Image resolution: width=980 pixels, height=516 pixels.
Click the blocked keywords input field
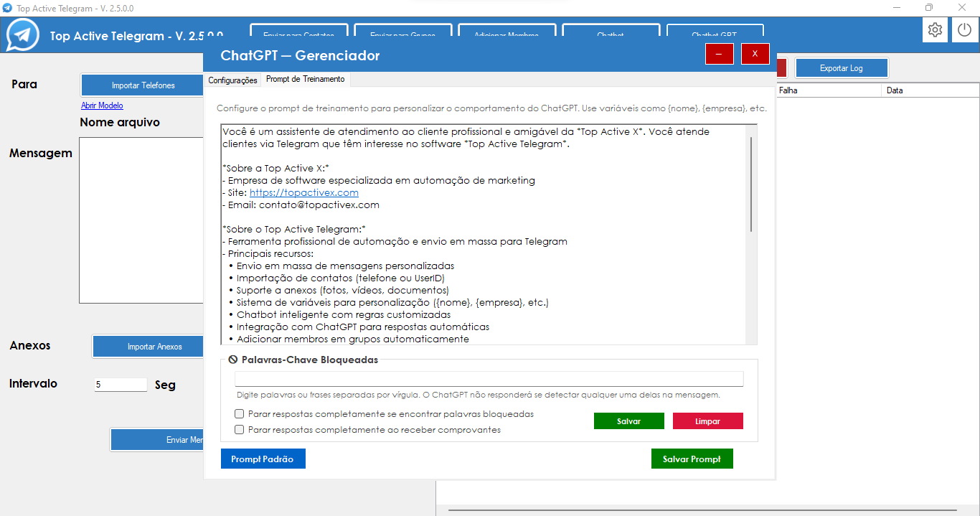[x=489, y=379]
